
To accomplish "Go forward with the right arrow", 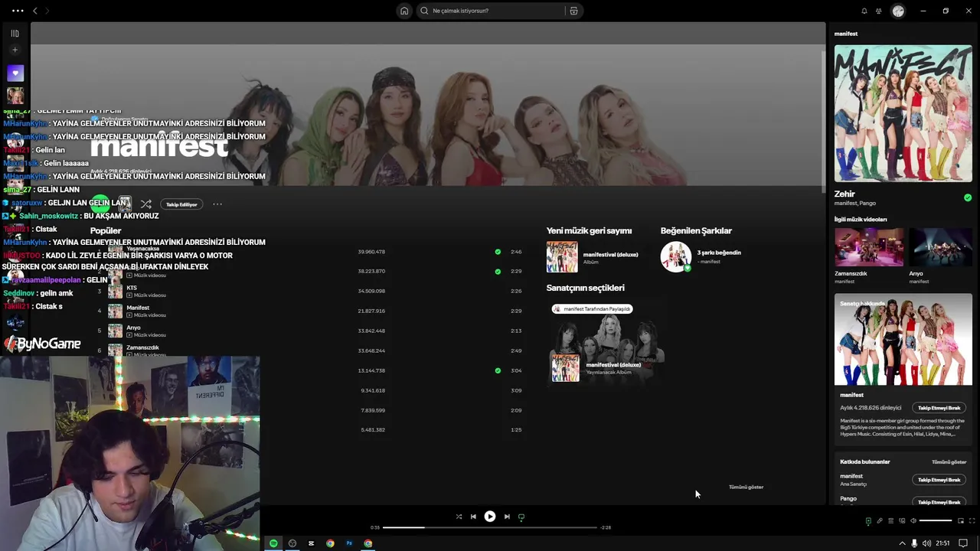I will (x=47, y=11).
